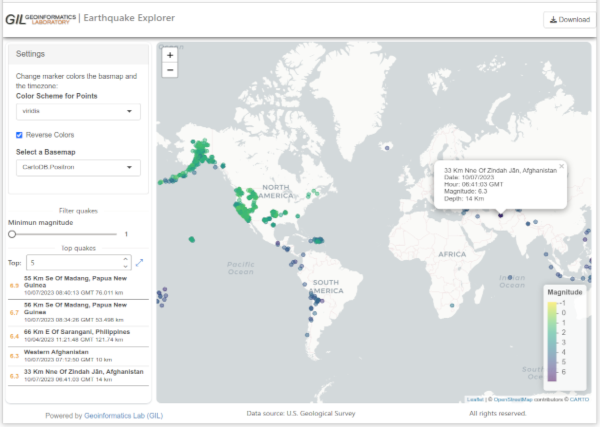Open the Color Scheme for Points dropdown
Image resolution: width=600 pixels, height=427 pixels.
78,113
